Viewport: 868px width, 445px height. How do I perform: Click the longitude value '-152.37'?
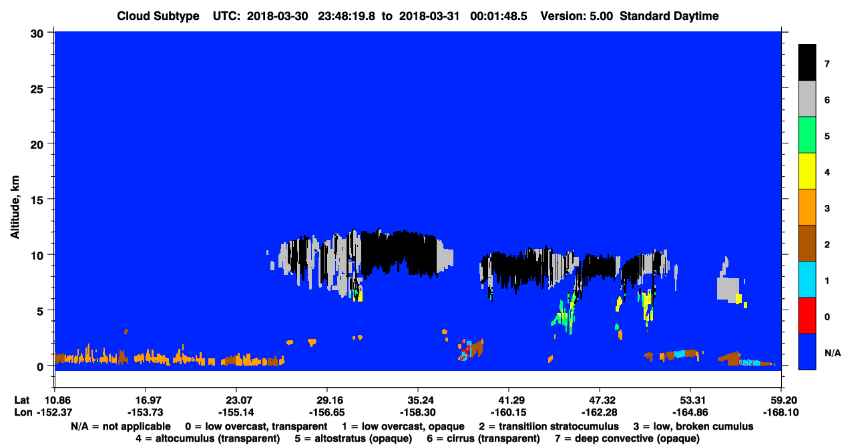(x=54, y=412)
